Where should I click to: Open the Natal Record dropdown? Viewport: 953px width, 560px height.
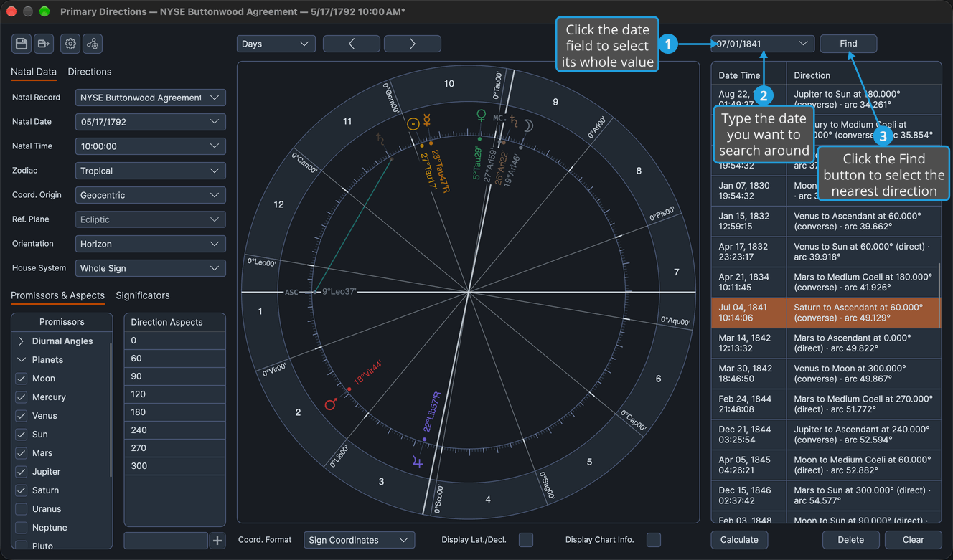point(151,98)
